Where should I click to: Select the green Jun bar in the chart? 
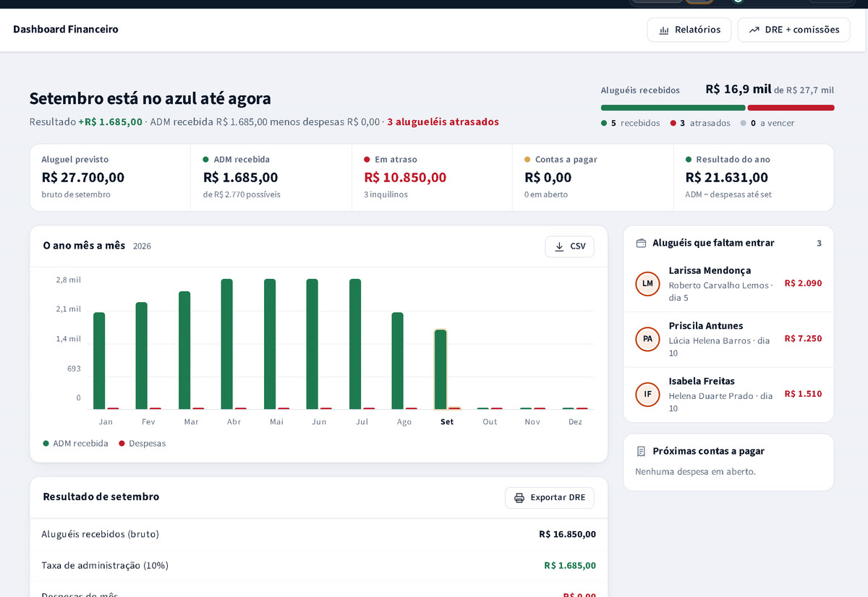(x=312, y=344)
